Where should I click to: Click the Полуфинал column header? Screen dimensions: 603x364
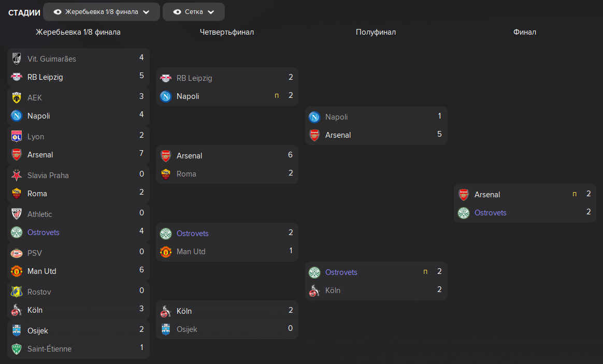[376, 32]
